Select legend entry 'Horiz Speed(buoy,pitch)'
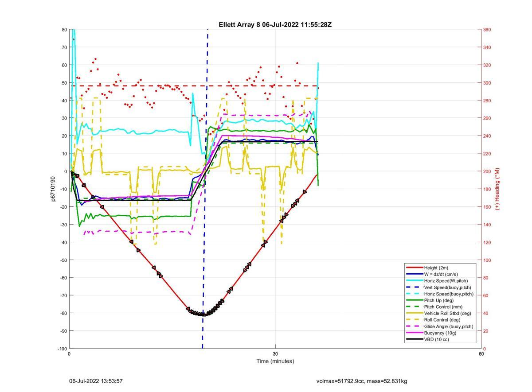Screen dimensions: 532x392 pos(449,294)
